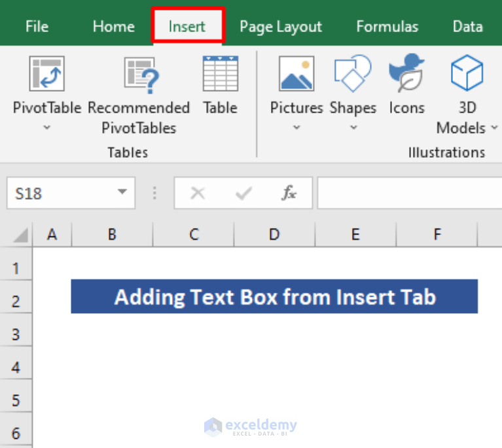Open the Name Box dropdown arrow
This screenshot has width=502, height=448.
122,193
